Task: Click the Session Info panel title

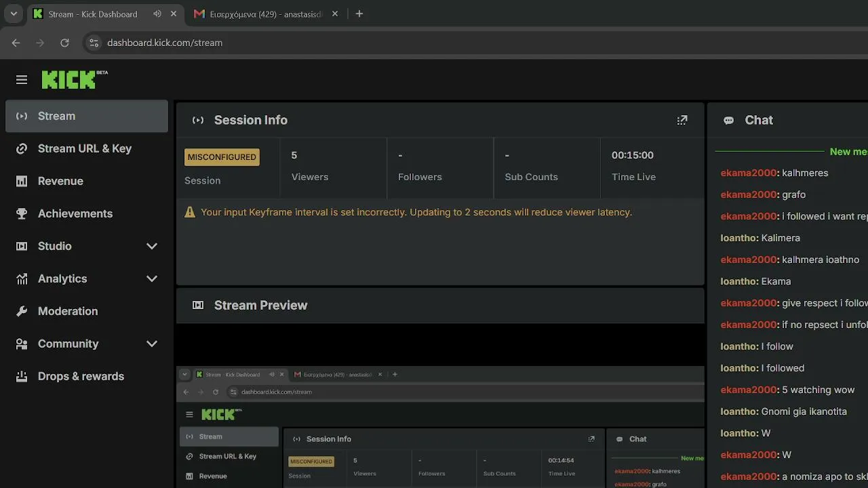Action: (251, 120)
